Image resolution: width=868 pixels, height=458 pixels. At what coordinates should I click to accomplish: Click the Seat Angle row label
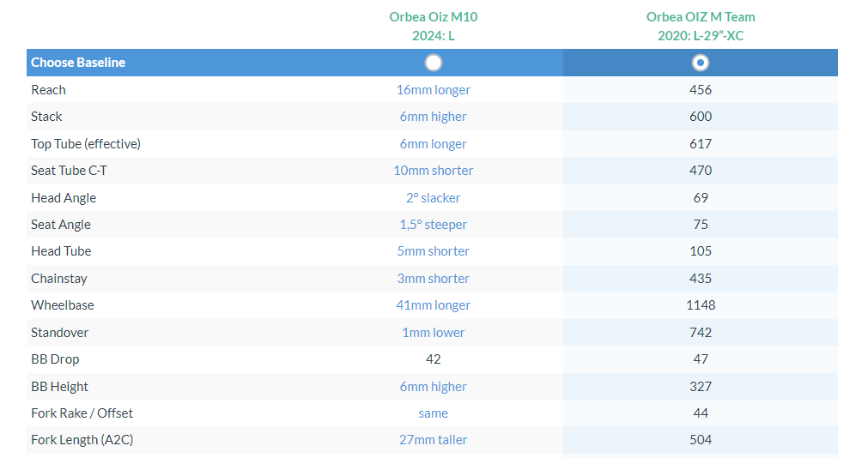tap(61, 225)
